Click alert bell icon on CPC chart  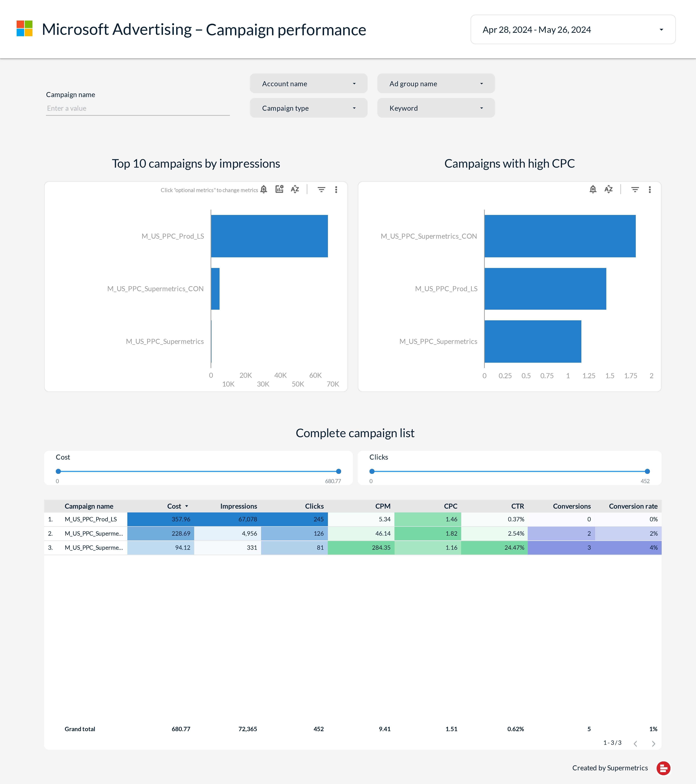point(593,189)
